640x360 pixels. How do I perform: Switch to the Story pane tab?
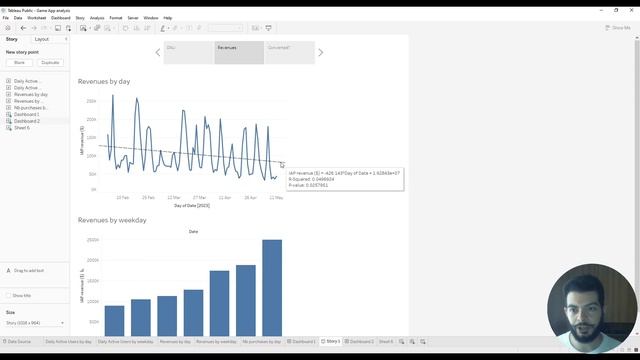pyautogui.click(x=12, y=39)
